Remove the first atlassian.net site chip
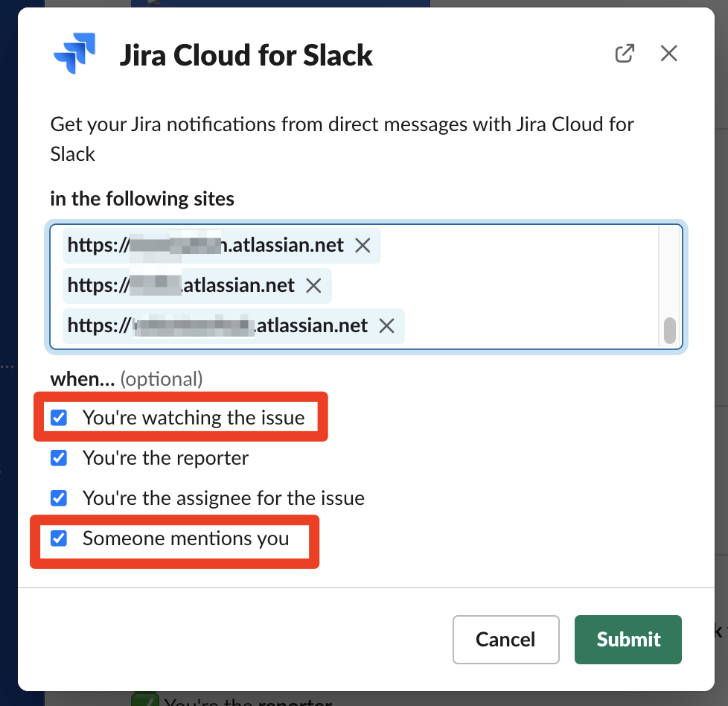Screen dimensions: 728x706 pyautogui.click(x=363, y=245)
